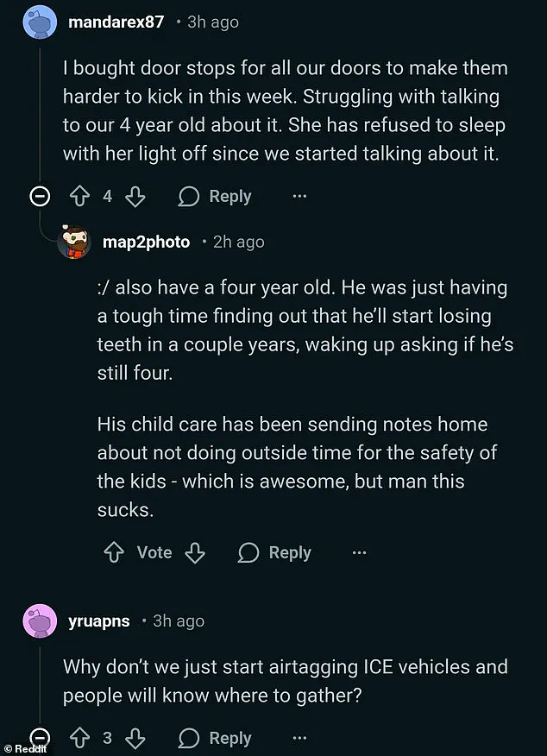Tap Vote under map2photo's reply

tap(154, 552)
